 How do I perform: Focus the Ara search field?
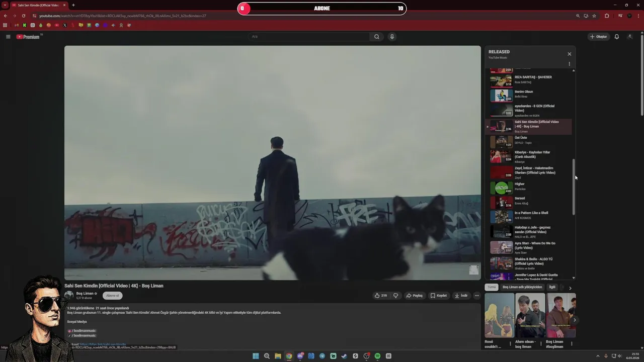309,37
